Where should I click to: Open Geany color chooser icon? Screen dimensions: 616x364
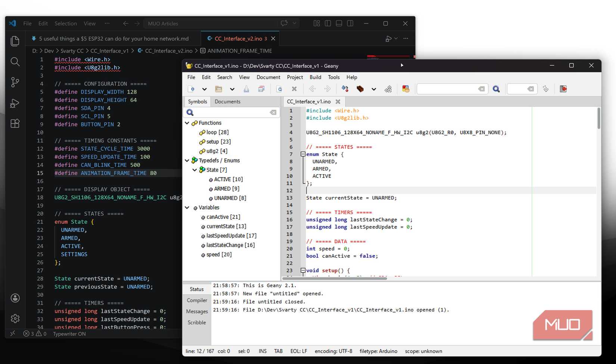click(x=406, y=89)
